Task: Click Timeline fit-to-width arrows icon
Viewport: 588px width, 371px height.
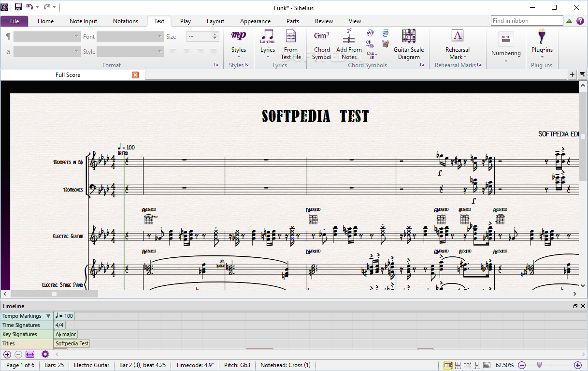Action: point(30,355)
